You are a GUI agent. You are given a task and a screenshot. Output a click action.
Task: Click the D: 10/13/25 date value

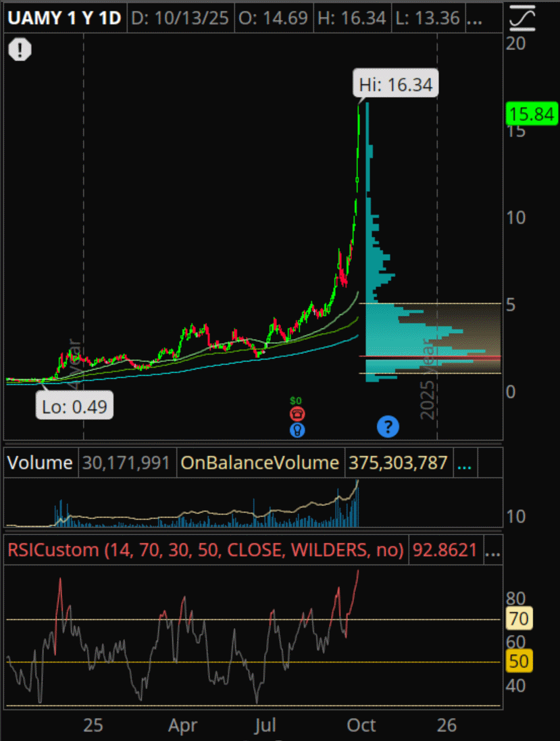pos(180,18)
